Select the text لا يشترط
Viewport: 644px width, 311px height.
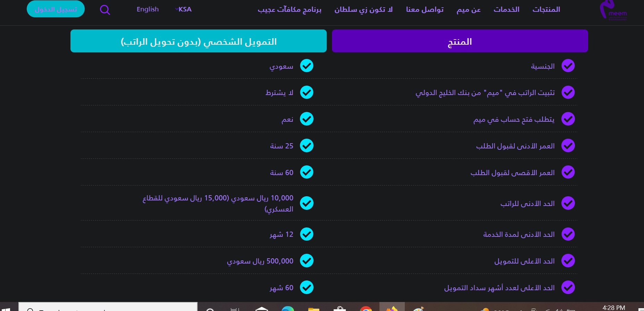tap(279, 93)
